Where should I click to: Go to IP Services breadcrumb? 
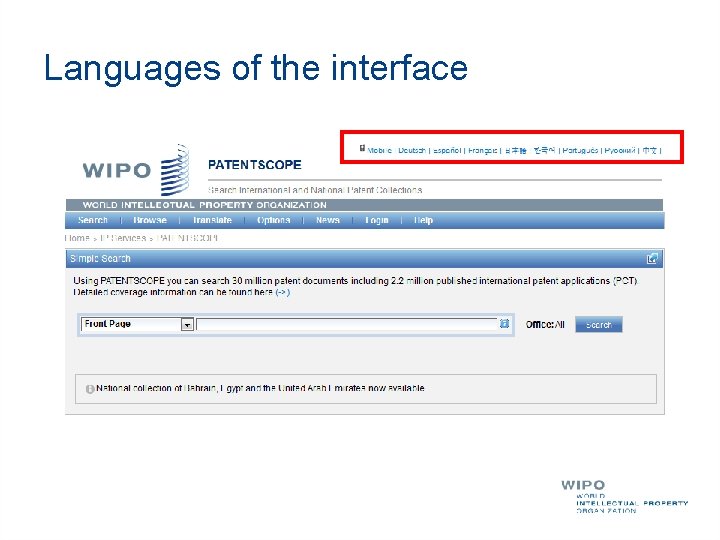click(123, 238)
